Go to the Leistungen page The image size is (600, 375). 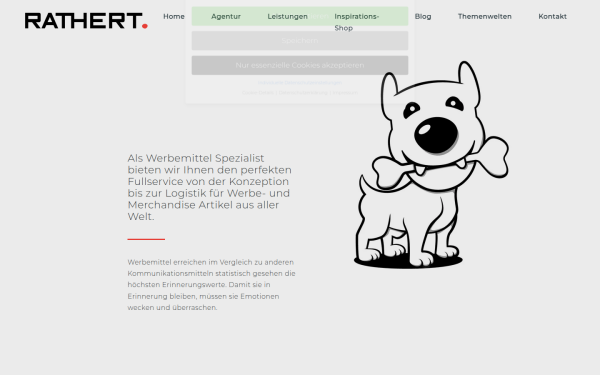[x=287, y=16]
